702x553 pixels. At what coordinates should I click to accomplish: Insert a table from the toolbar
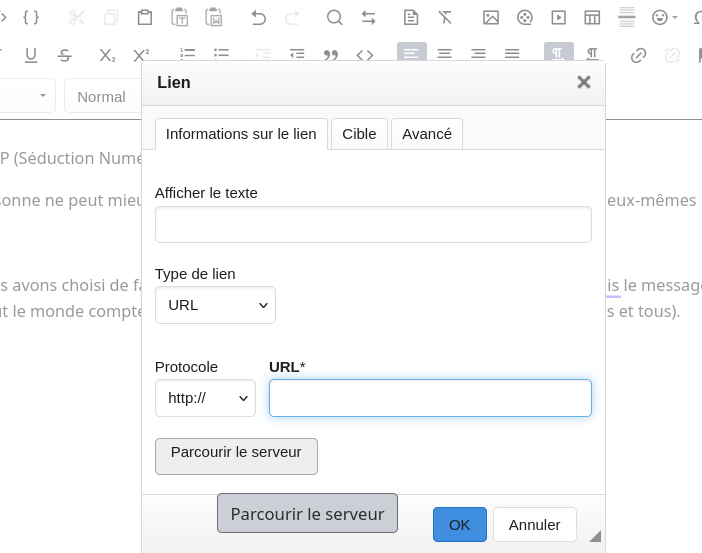592,18
